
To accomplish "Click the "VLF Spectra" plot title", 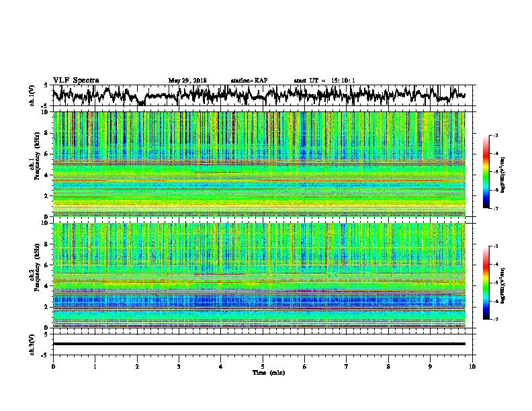I will [x=76, y=81].
